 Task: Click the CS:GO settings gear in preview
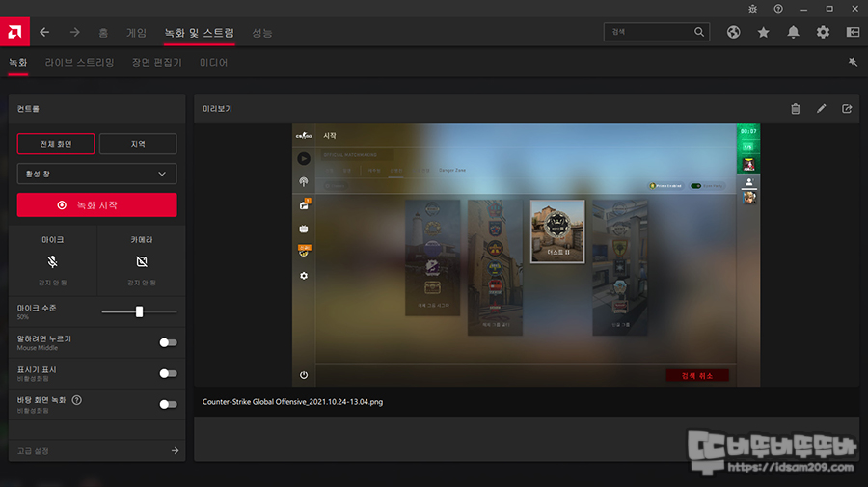304,276
